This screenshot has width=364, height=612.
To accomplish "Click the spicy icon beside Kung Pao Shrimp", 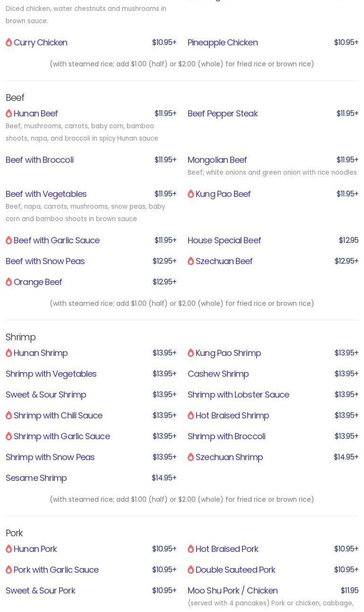I will pyautogui.click(x=191, y=353).
